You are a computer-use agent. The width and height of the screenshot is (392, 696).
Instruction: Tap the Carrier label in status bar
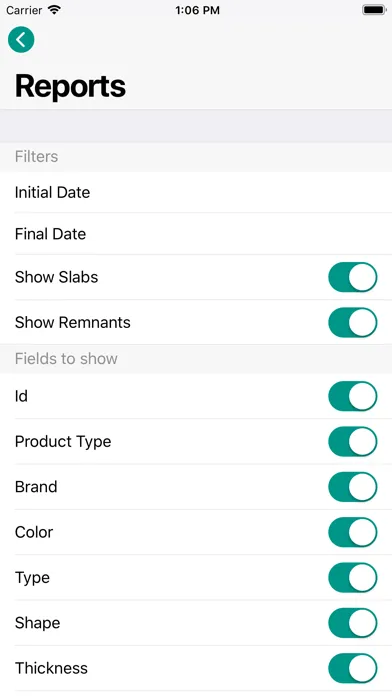point(24,10)
